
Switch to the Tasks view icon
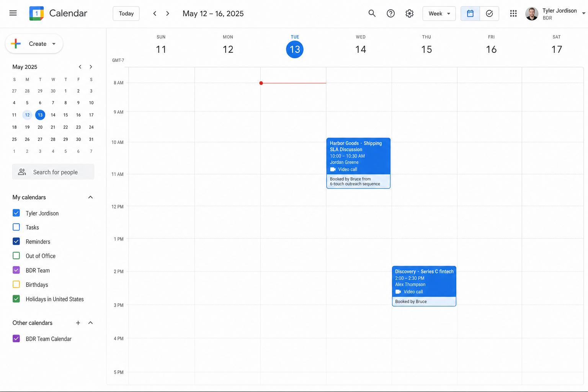(x=489, y=13)
